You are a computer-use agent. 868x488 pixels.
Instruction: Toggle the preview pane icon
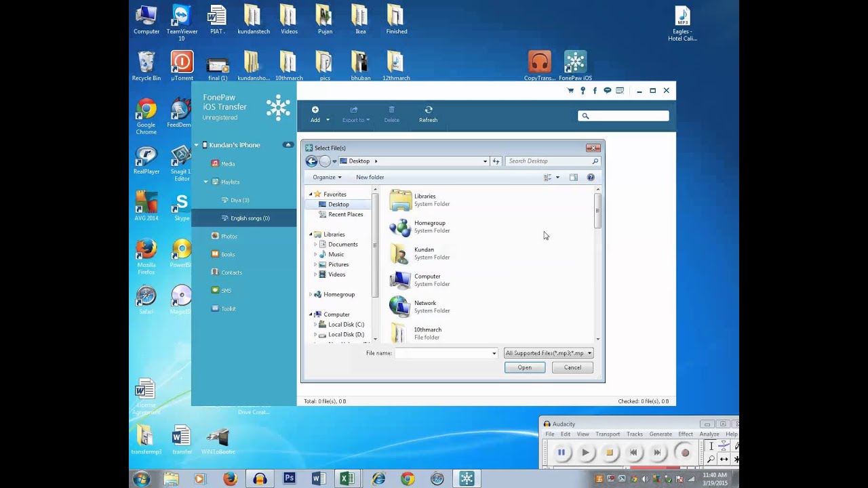tap(574, 178)
